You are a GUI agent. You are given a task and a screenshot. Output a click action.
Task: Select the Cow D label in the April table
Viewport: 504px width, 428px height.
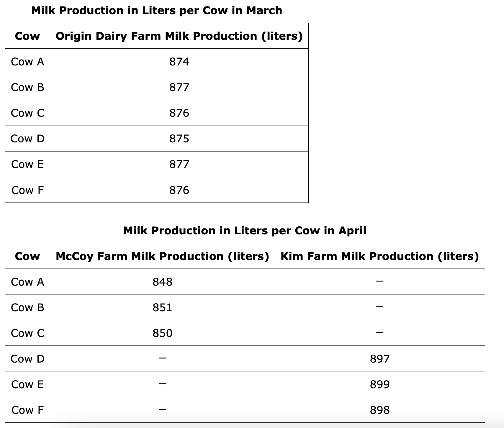tap(27, 359)
